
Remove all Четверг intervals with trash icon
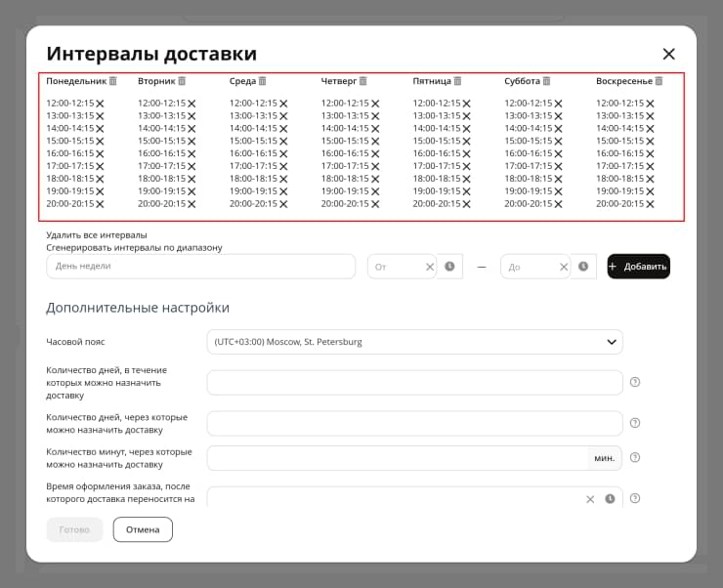point(362,81)
